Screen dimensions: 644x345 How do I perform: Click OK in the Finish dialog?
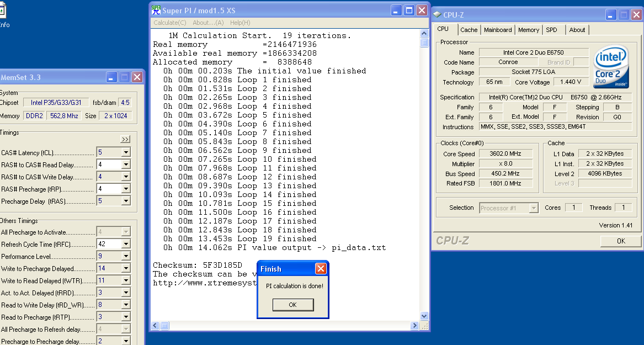(x=293, y=305)
